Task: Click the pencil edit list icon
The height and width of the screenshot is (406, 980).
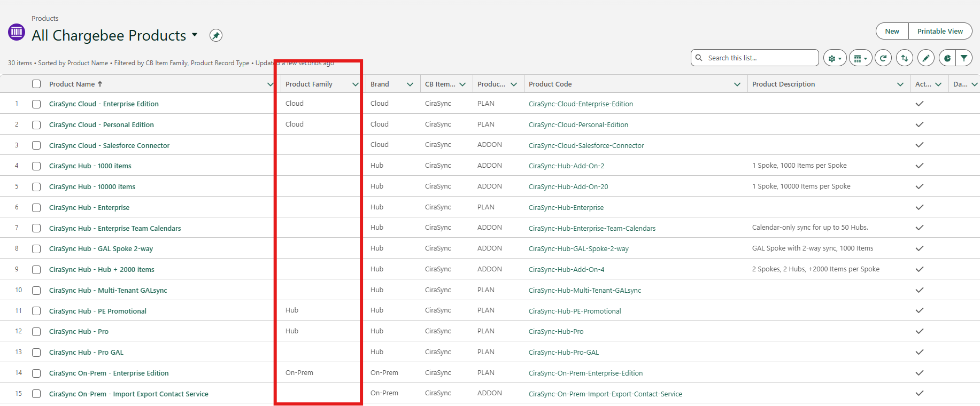Action: (x=926, y=58)
